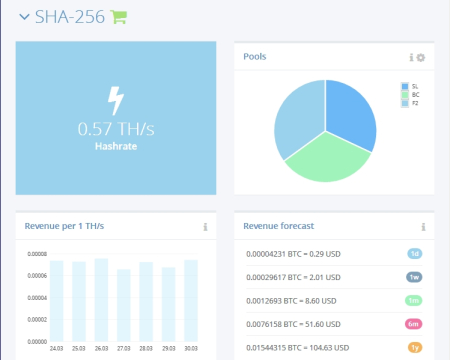
Task: Click the 1w forecast badge
Action: [414, 277]
